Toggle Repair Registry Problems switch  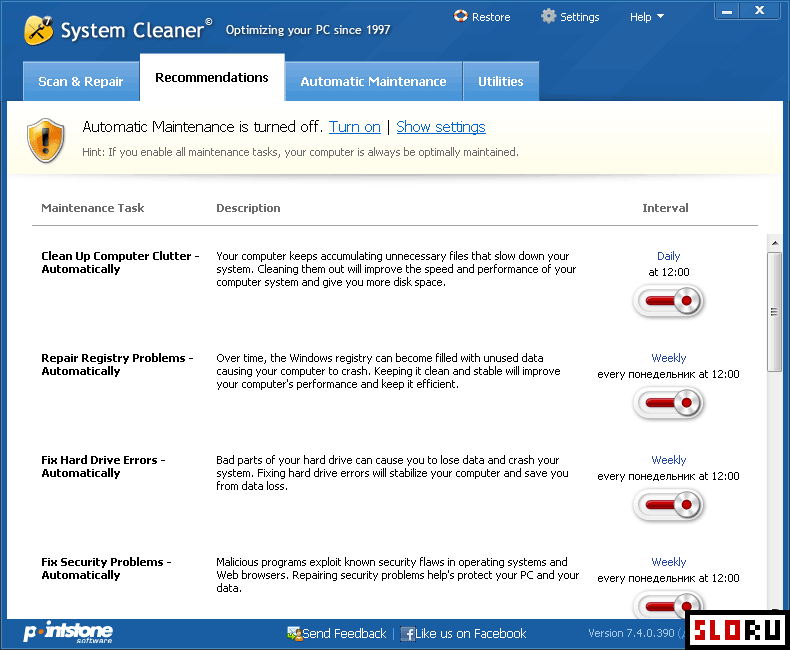[668, 403]
